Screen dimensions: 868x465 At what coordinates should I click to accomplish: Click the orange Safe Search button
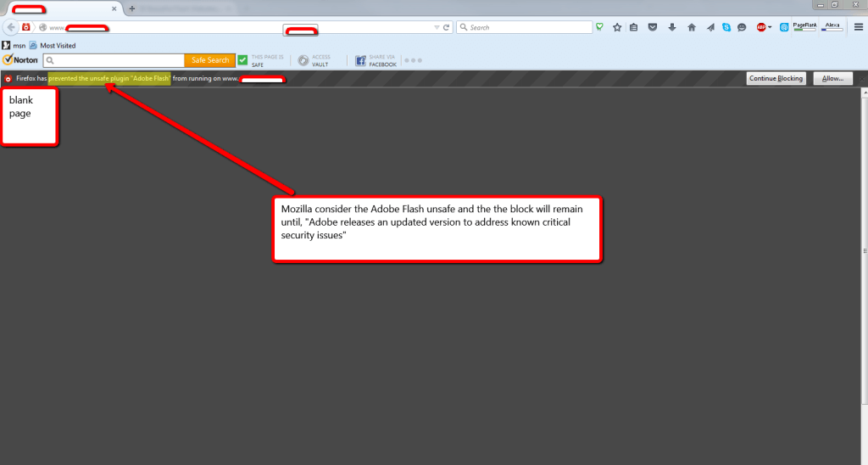[x=210, y=60]
